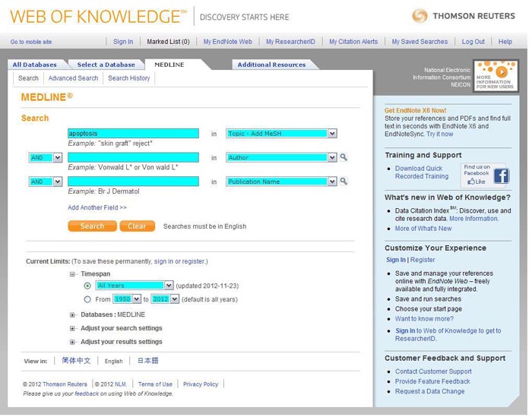This screenshot has height=417, width=532.
Task: Open the first AND operator dropdown
Action: click(x=46, y=158)
